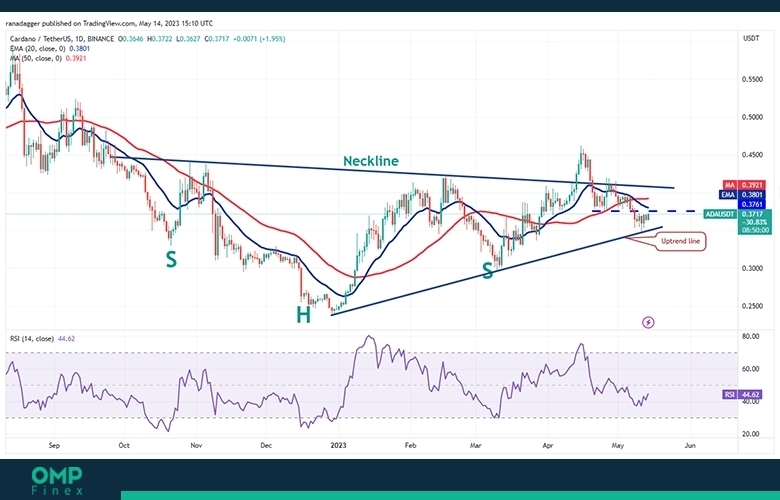Click the purple RSI 44.62 axis tag
Screen dimensions: 780x500
click(x=742, y=395)
